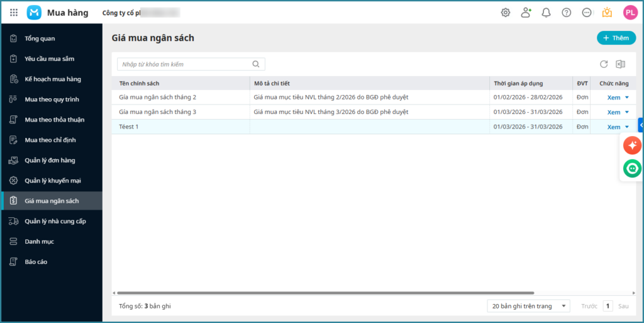
Task: Click the Sau pagination button
Action: pyautogui.click(x=623, y=306)
